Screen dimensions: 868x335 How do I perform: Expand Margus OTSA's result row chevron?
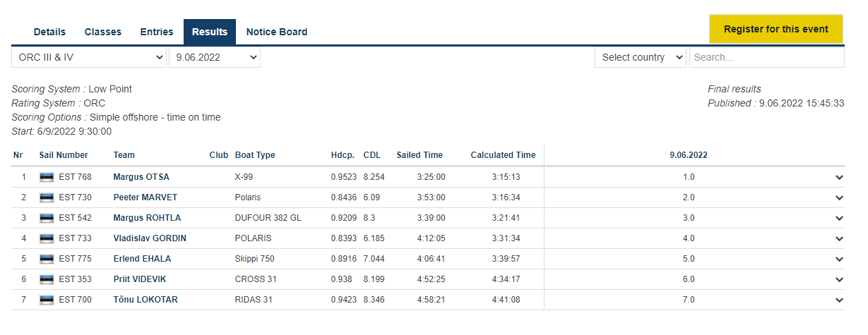click(x=839, y=178)
